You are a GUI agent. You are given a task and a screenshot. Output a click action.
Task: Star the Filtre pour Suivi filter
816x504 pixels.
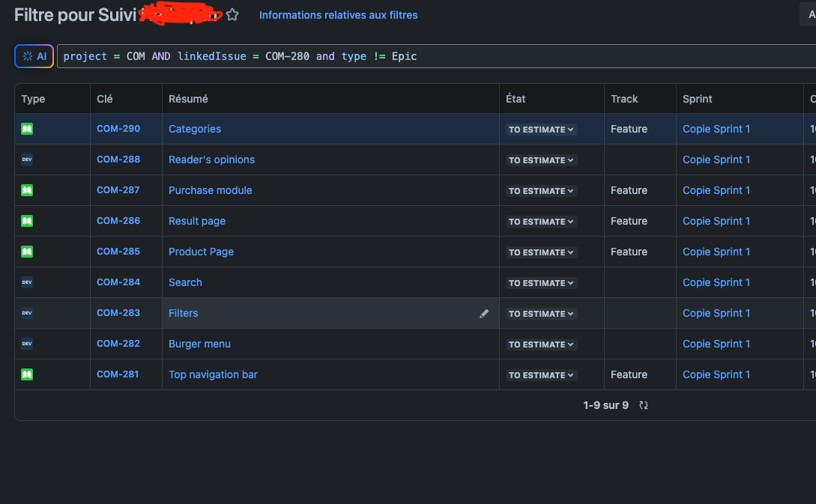(232, 15)
